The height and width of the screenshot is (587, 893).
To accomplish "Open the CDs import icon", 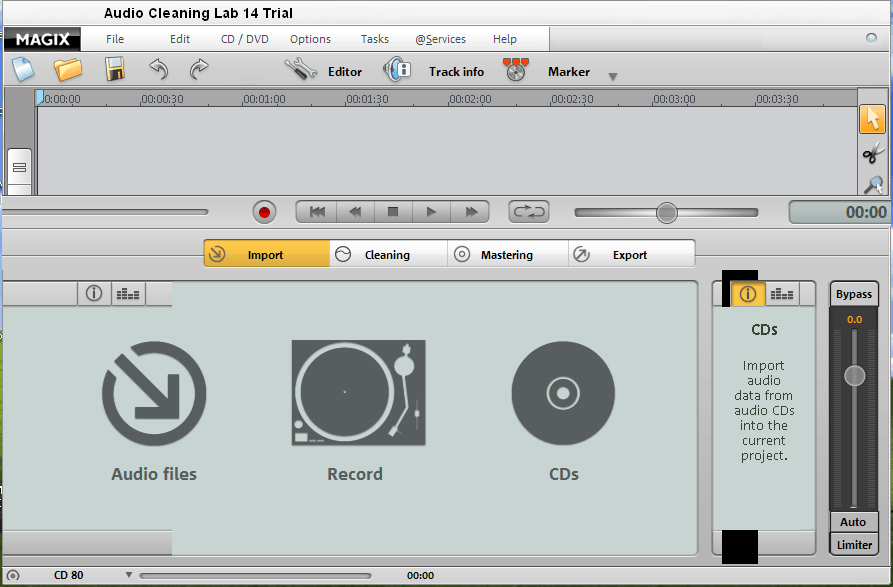I will coord(563,393).
